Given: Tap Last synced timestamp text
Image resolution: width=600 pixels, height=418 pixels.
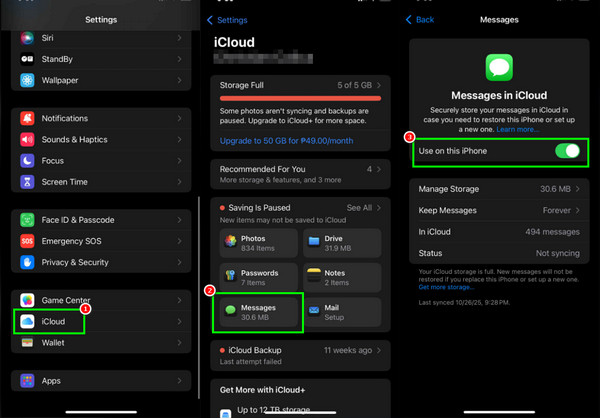Looking at the screenshot, I should click(x=464, y=302).
